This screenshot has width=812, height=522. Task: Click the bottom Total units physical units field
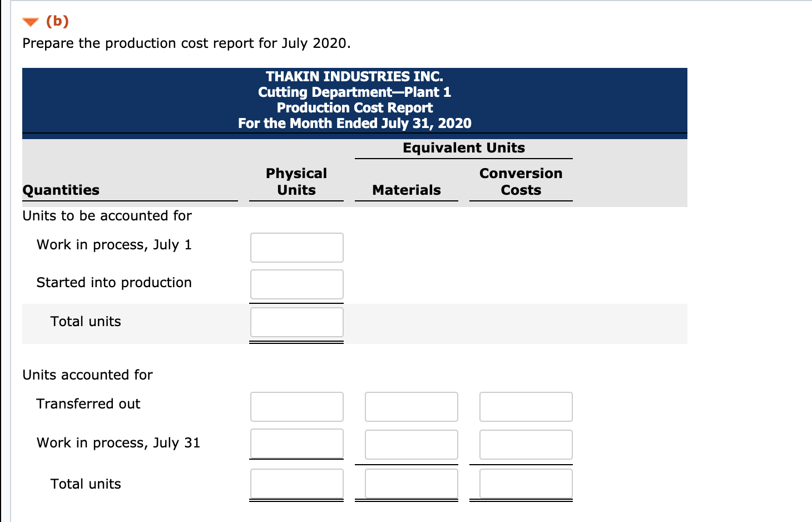[296, 483]
